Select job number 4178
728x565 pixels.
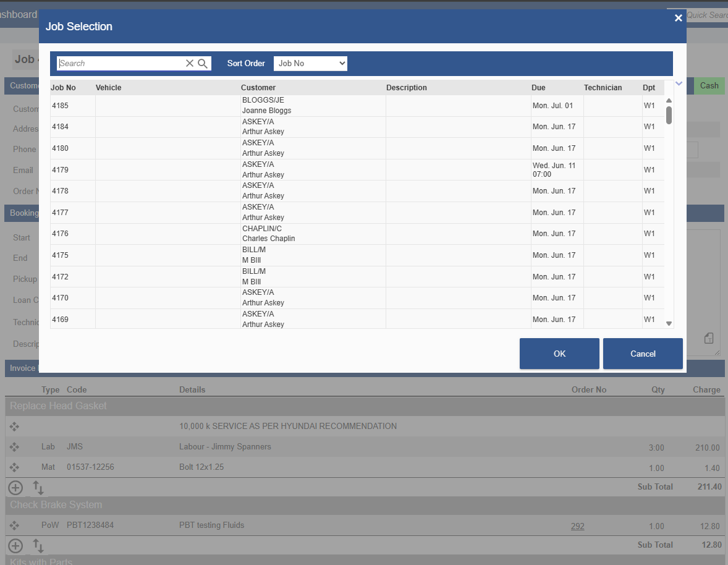357,191
